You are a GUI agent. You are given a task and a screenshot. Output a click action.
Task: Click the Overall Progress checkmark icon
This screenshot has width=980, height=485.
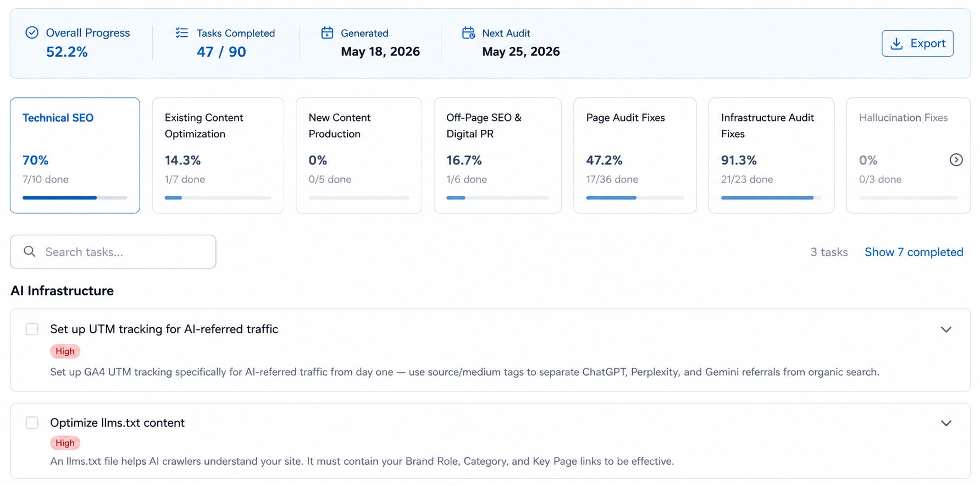coord(32,32)
